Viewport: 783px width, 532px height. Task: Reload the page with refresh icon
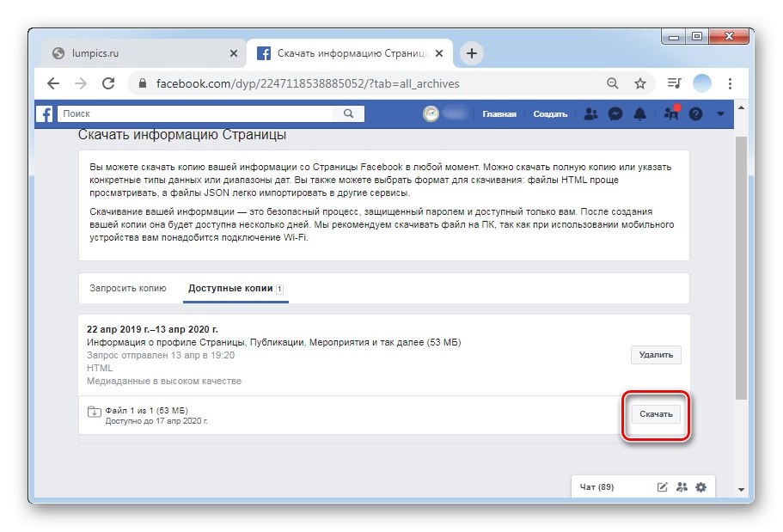click(x=108, y=83)
